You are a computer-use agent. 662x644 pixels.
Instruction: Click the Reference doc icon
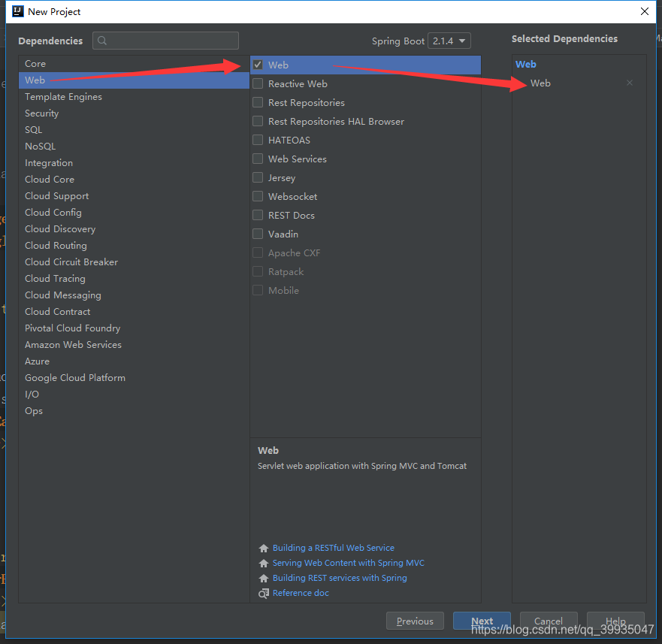tap(264, 594)
